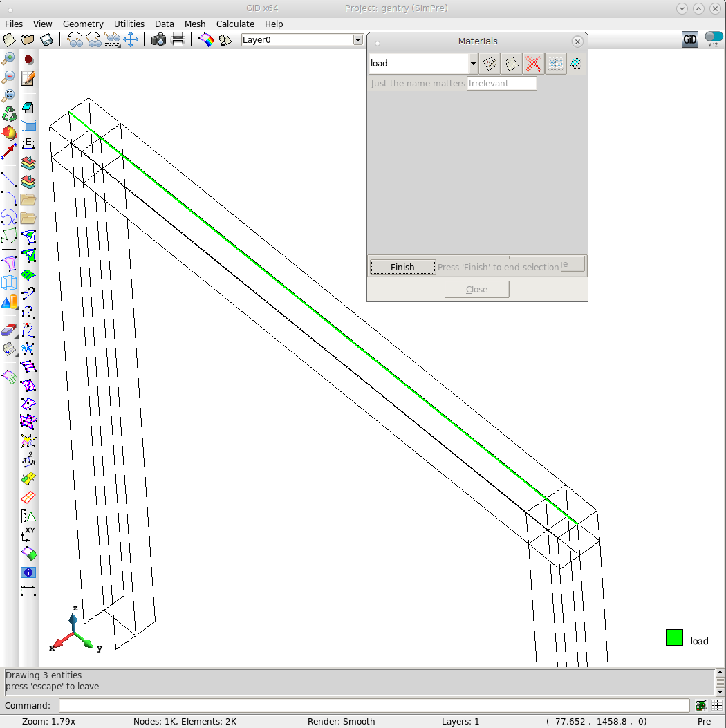Toggle the grid icon beside command line
Viewport: 726px width, 728px height.
tap(717, 705)
